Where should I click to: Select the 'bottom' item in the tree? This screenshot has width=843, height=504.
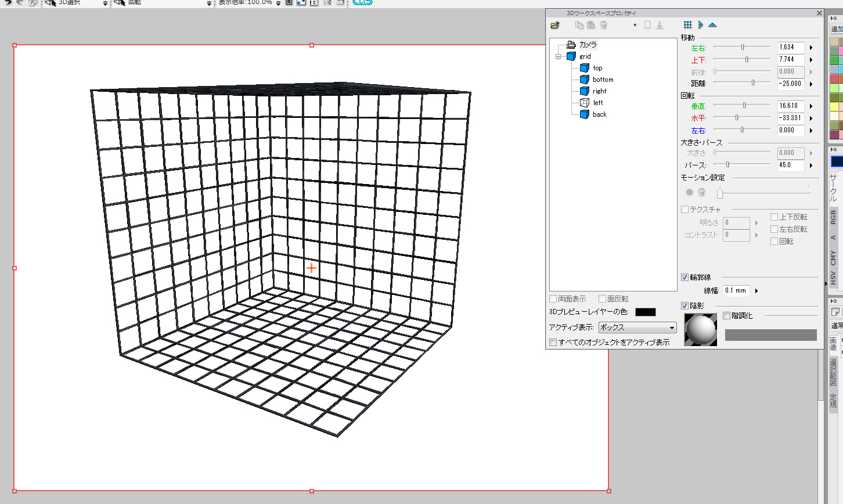click(x=603, y=80)
